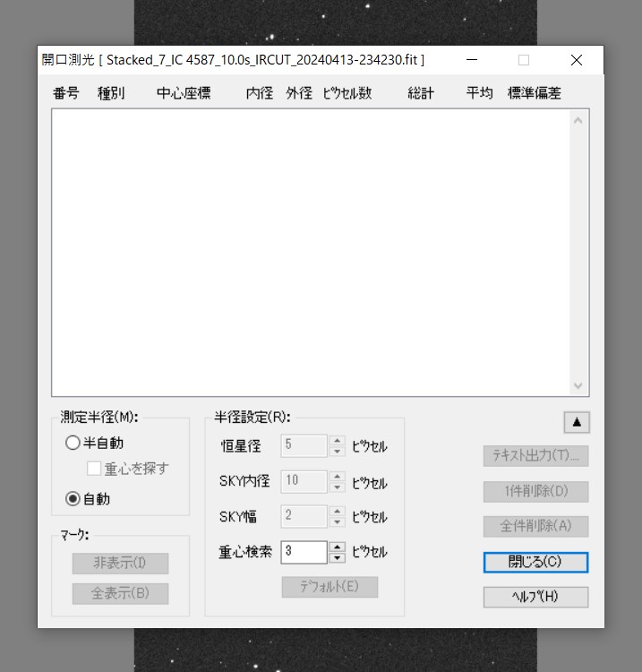Select the 自動 radio button

click(x=73, y=499)
